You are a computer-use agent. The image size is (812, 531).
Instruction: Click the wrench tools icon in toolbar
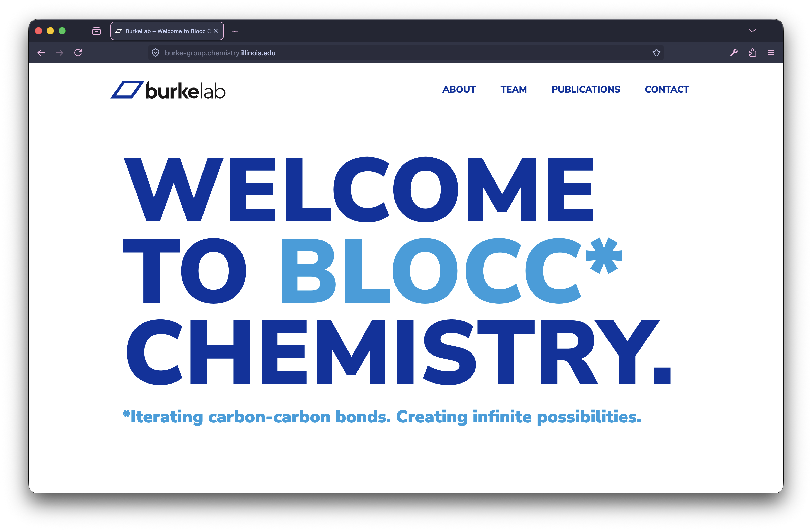[x=734, y=53]
